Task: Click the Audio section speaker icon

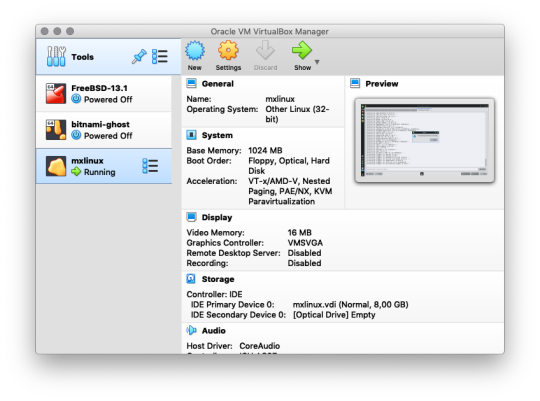Action: pyautogui.click(x=191, y=330)
